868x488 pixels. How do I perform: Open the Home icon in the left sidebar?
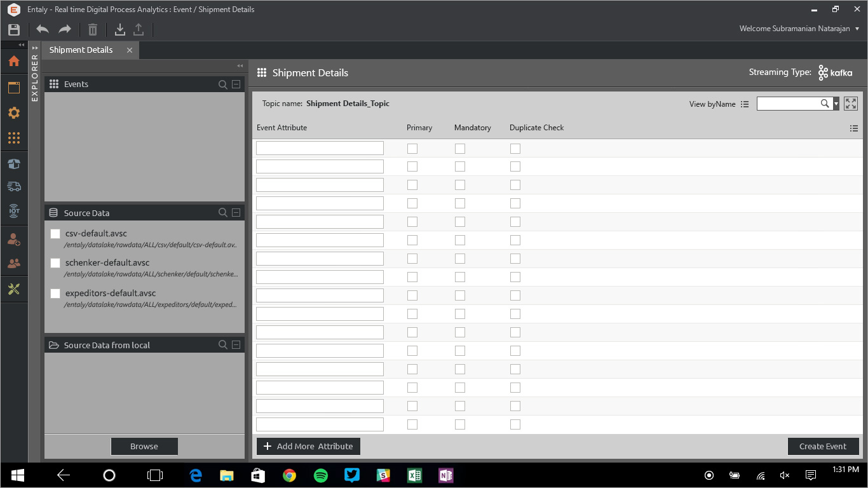pyautogui.click(x=14, y=61)
